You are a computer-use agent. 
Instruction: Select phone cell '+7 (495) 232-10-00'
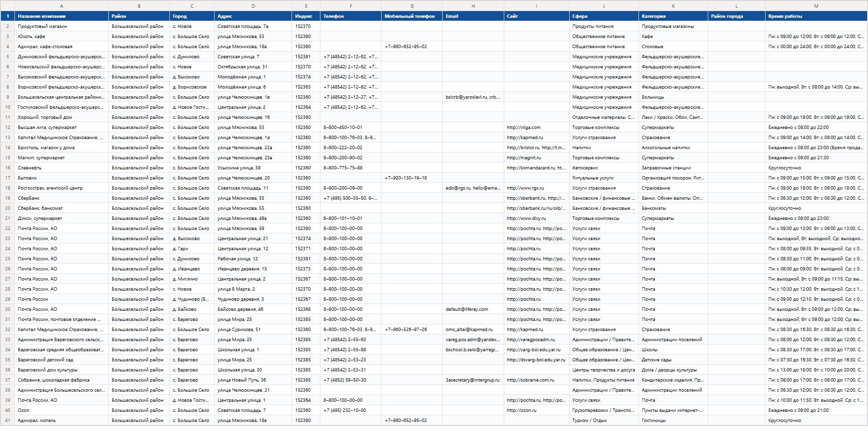[351, 410]
